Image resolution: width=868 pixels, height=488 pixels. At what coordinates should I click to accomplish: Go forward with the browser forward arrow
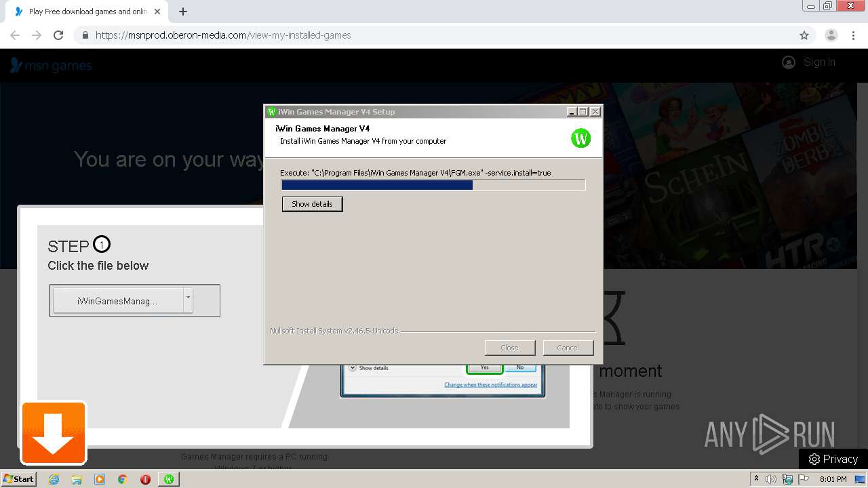tap(37, 35)
